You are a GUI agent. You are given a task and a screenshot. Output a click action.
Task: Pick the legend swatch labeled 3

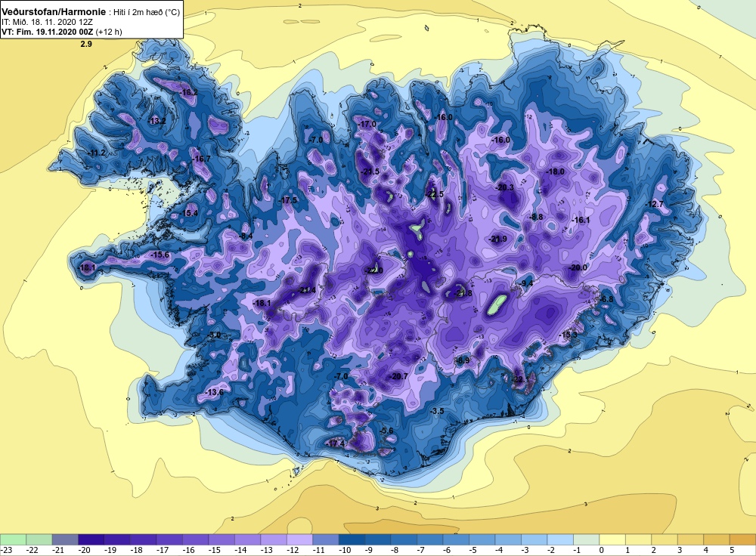(x=690, y=539)
